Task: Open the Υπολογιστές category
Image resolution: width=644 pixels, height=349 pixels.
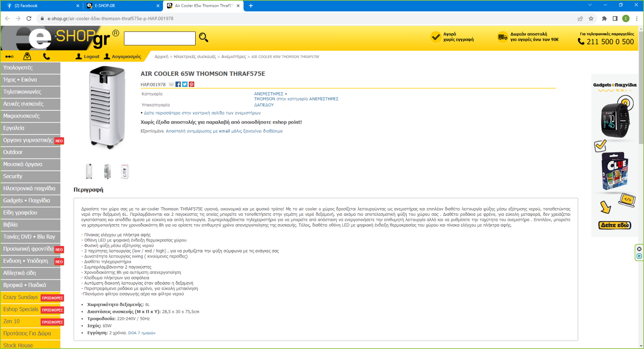Action: [31, 68]
